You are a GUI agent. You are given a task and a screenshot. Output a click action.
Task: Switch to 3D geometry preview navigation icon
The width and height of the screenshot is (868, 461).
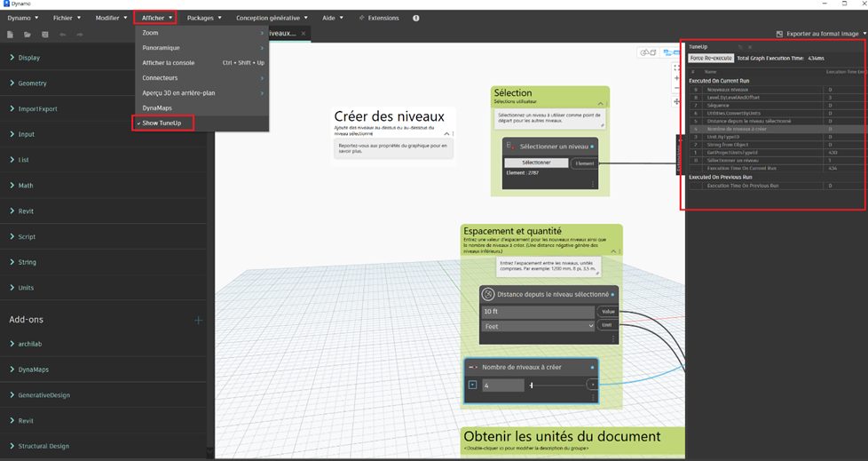coord(648,52)
